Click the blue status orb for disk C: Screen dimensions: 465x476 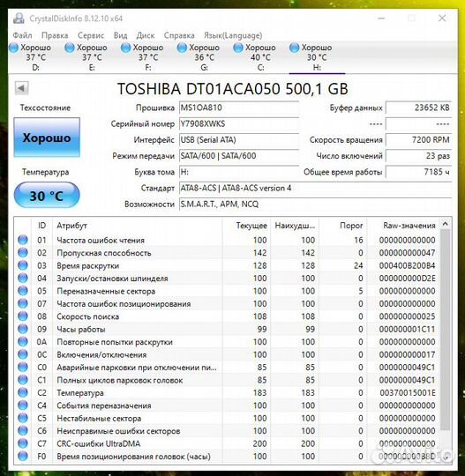[238, 48]
